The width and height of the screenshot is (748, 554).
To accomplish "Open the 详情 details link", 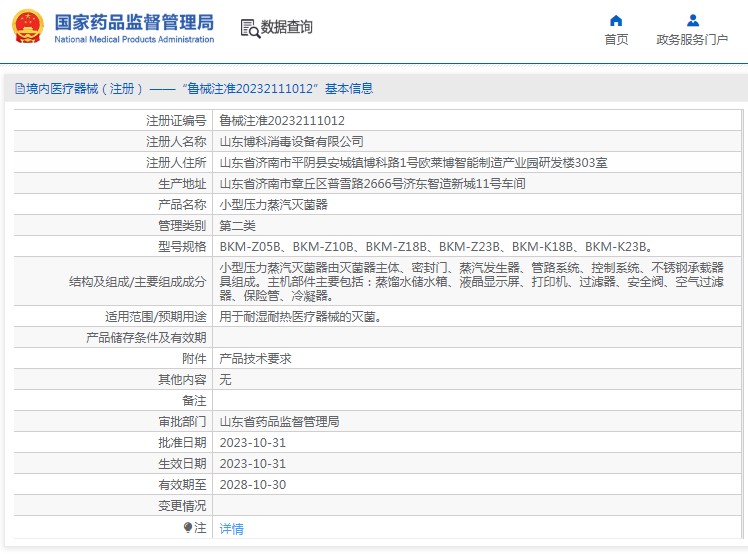I will click(231, 528).
